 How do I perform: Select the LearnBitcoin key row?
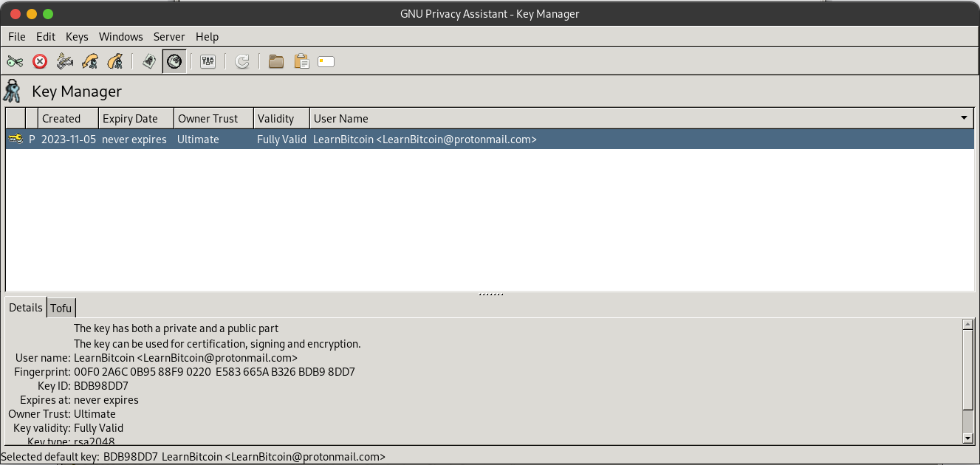(425, 139)
